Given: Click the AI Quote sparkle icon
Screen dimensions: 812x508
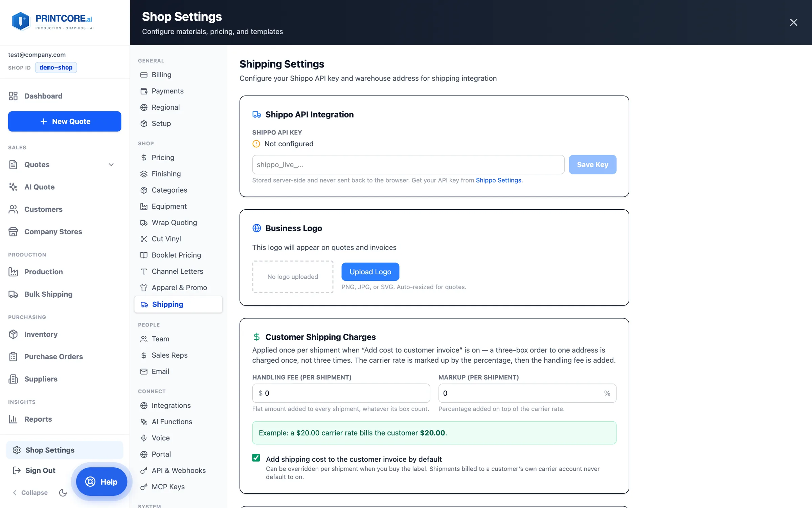Looking at the screenshot, I should 13,187.
